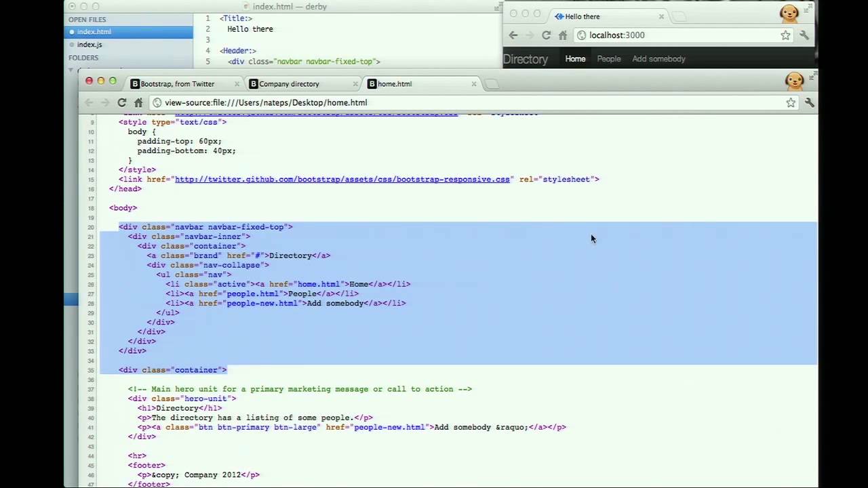Open a new tab in localhost window
Screen dimensions: 868x488
[679, 16]
